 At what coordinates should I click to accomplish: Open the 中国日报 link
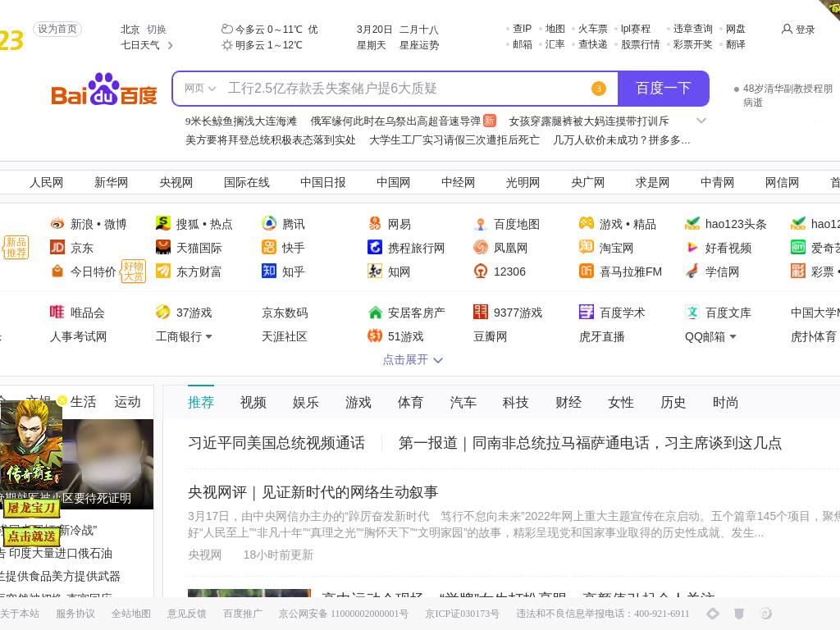coord(322,182)
